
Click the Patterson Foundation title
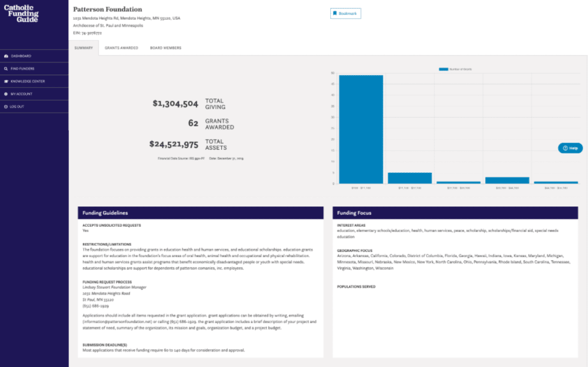click(x=107, y=9)
